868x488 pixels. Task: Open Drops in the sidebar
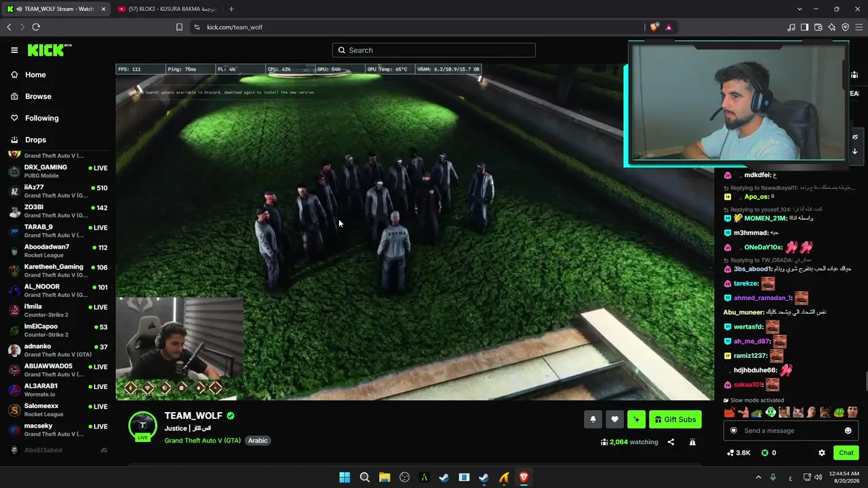[35, 140]
